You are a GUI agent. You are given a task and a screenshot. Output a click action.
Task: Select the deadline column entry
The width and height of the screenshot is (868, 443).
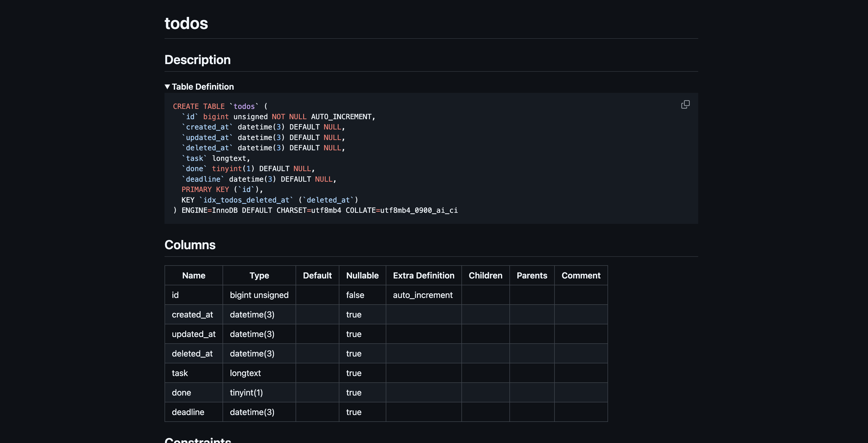point(188,412)
